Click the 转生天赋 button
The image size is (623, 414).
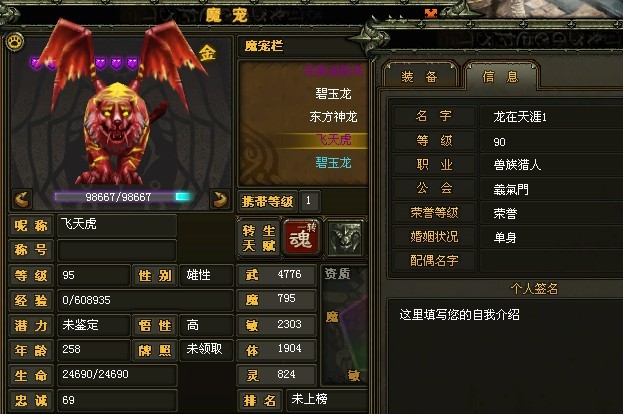click(x=259, y=238)
